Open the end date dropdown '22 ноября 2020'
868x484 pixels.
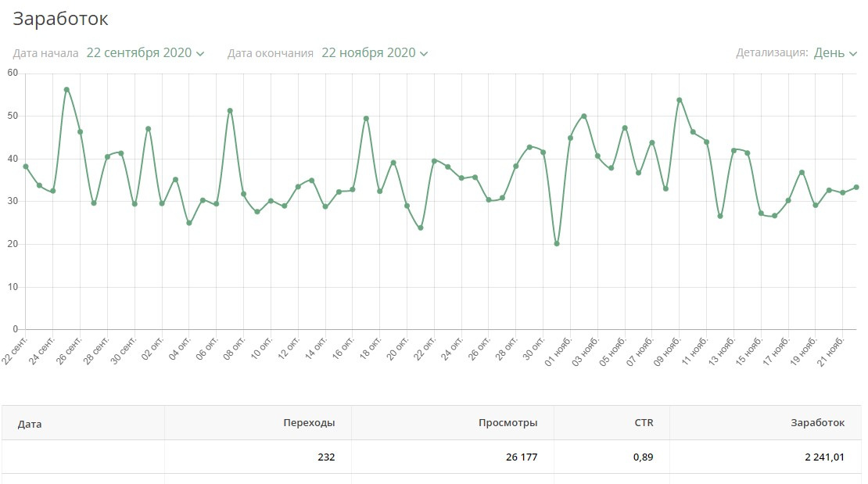[375, 53]
